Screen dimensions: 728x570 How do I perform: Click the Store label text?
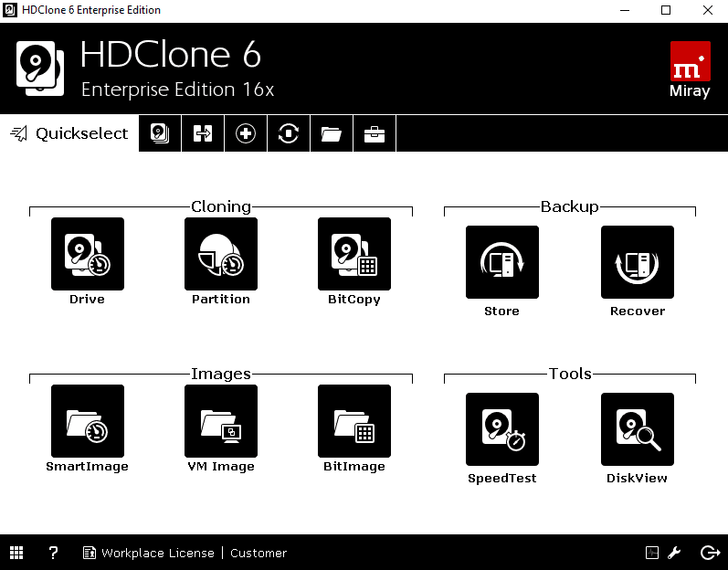coord(501,311)
